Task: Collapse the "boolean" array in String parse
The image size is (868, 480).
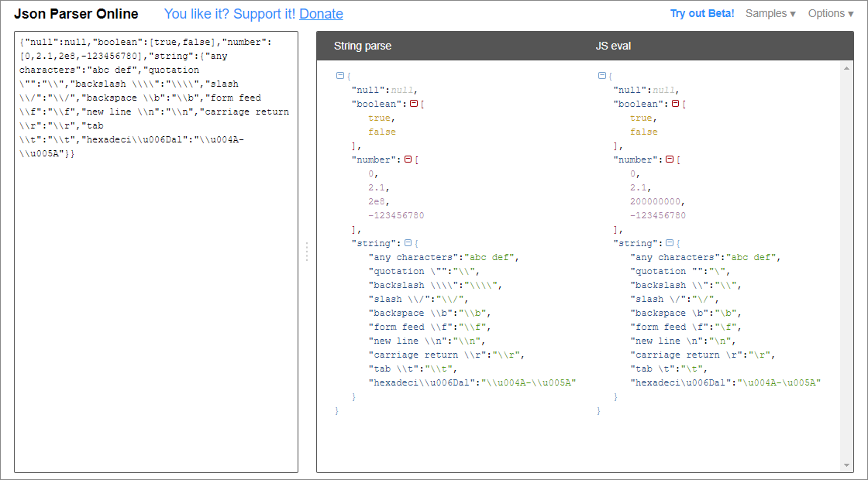Action: [x=413, y=104]
